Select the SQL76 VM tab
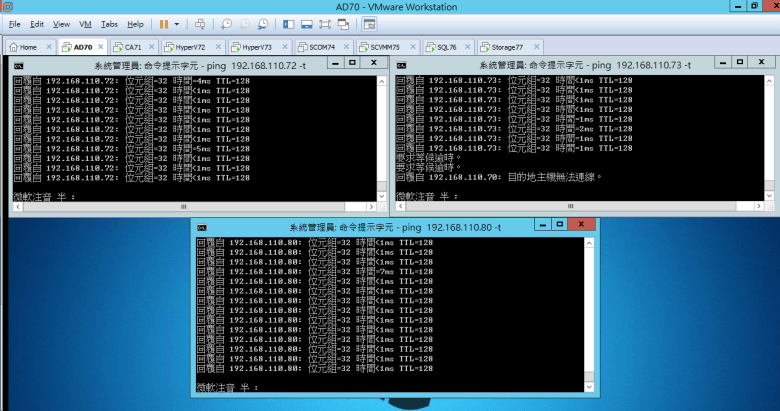This screenshot has width=780, height=411. [x=444, y=46]
